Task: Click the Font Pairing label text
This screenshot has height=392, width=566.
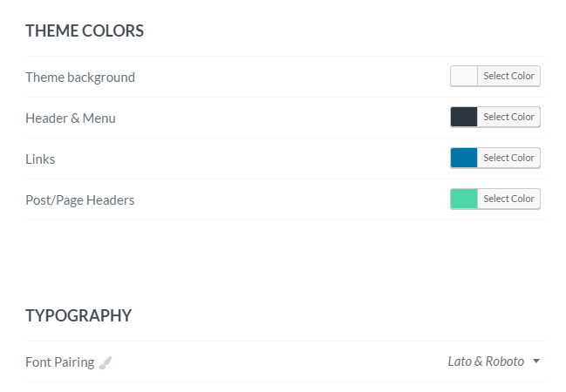Action: click(60, 362)
